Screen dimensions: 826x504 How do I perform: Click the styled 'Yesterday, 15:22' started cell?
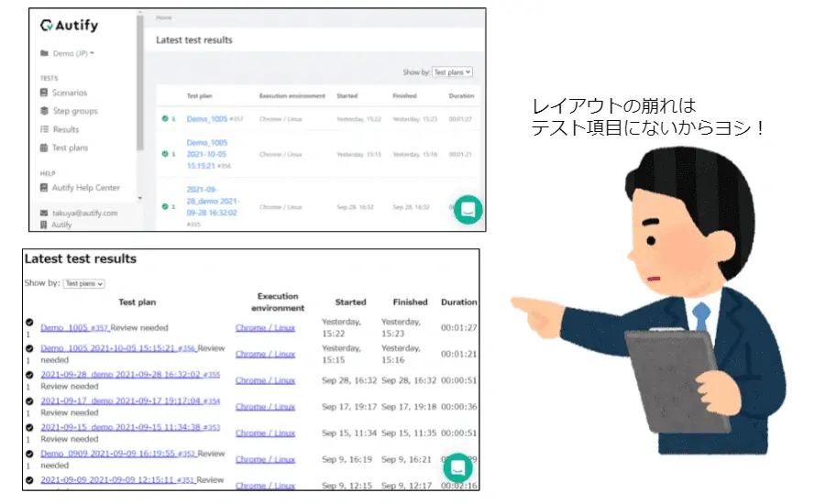tap(358, 119)
